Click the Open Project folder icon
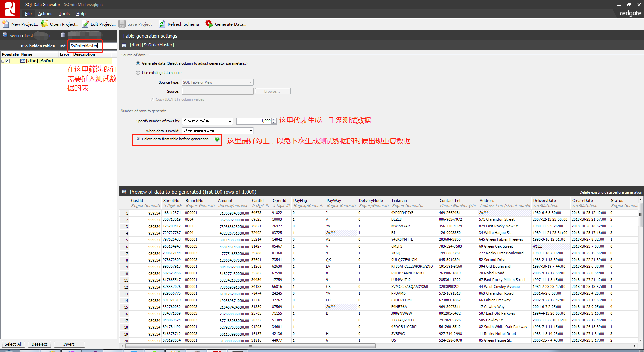The width and height of the screenshot is (644, 352). 45,24
